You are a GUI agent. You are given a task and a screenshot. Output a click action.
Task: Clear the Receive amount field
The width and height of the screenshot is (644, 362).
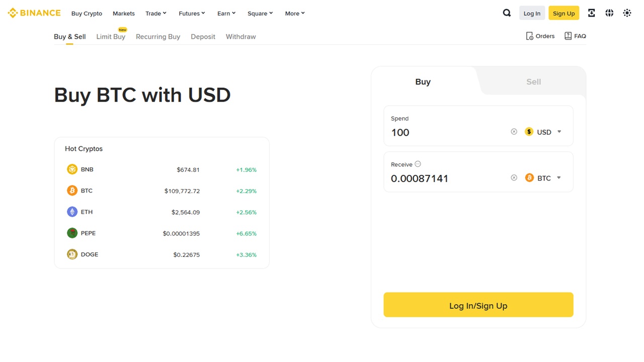point(514,177)
